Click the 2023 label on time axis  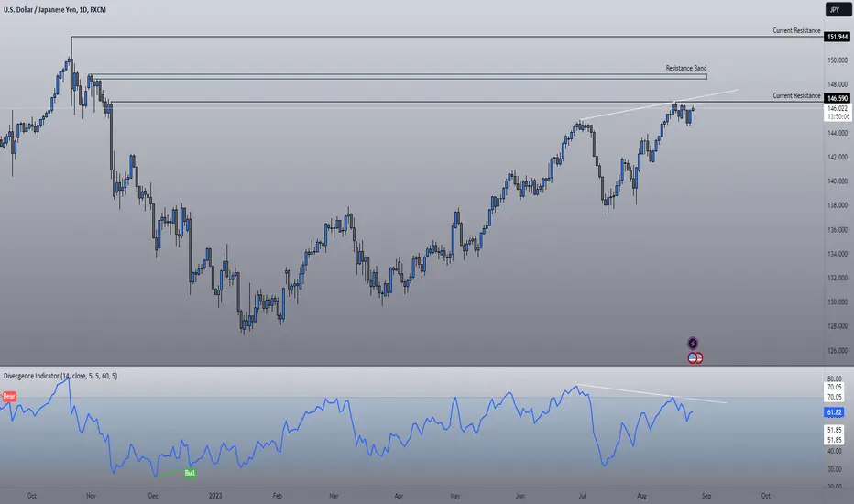click(x=215, y=496)
